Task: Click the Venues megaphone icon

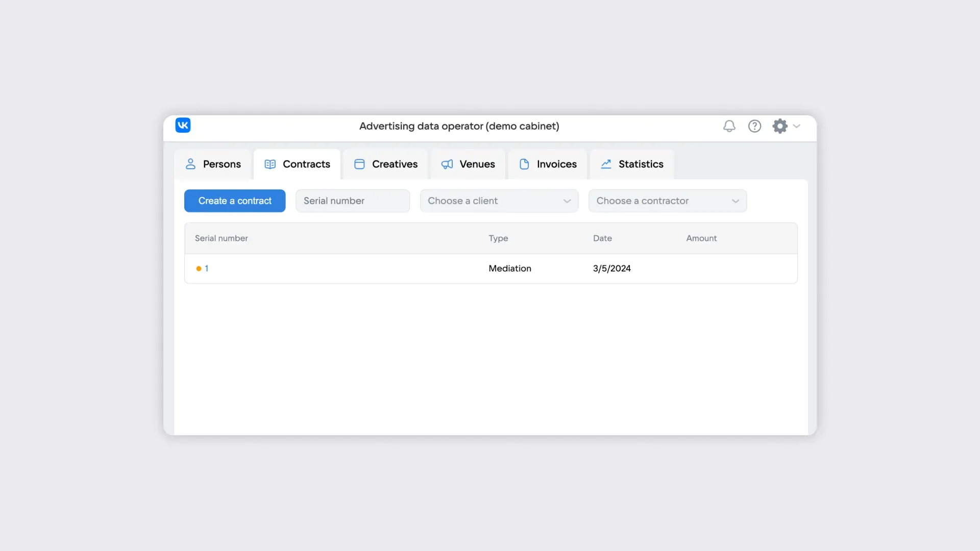Action: [x=447, y=164]
